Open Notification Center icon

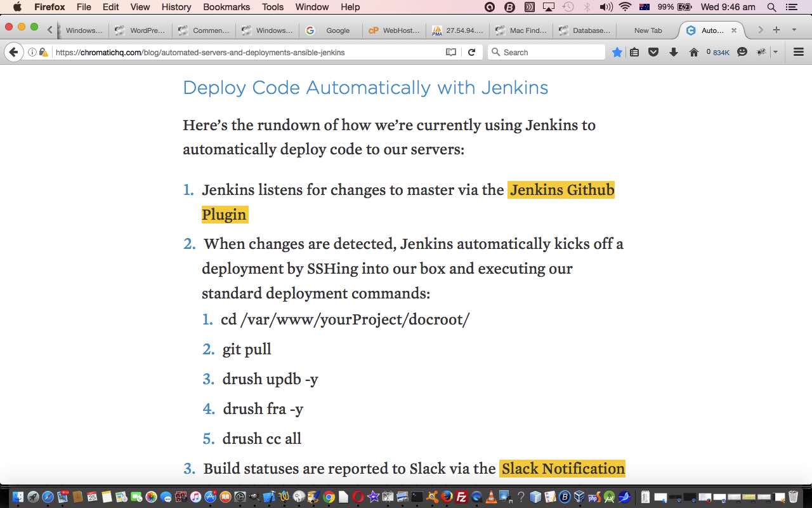click(x=790, y=7)
